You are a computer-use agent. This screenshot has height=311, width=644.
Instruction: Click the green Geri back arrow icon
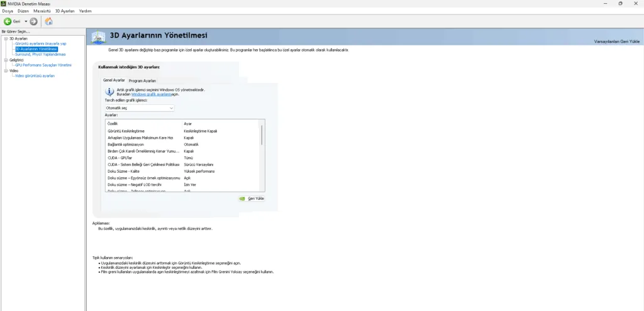pos(8,21)
